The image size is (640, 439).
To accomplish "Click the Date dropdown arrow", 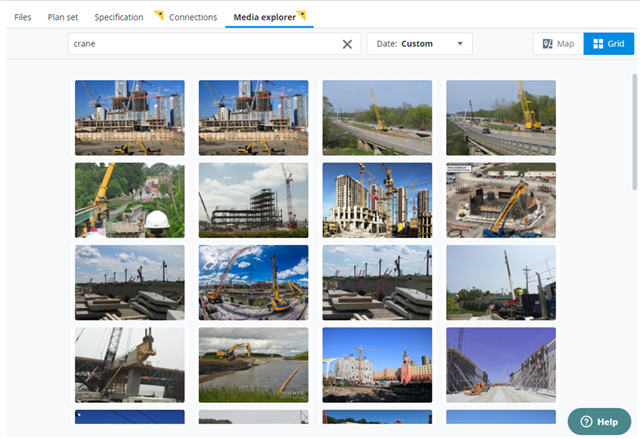I will (x=460, y=44).
